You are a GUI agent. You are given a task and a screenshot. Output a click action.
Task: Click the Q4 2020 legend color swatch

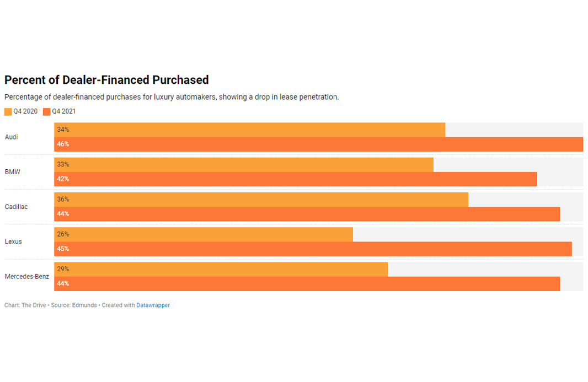point(8,112)
